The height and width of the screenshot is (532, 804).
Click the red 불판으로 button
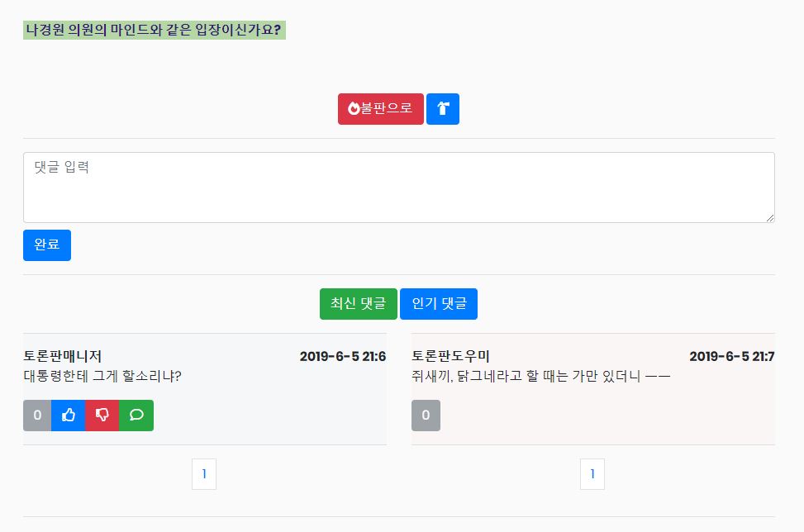pos(380,107)
